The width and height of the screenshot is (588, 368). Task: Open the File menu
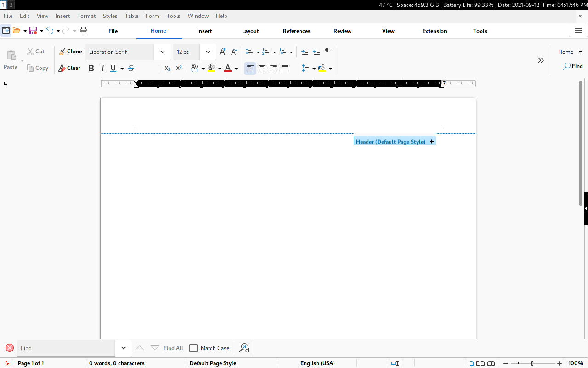point(8,16)
